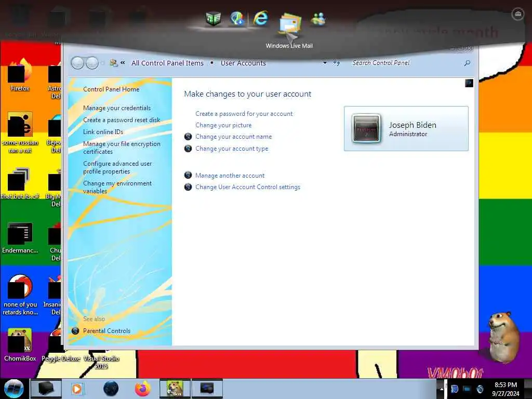Open the address bar history dropdown arrow
532x399 pixels.
[325, 63]
